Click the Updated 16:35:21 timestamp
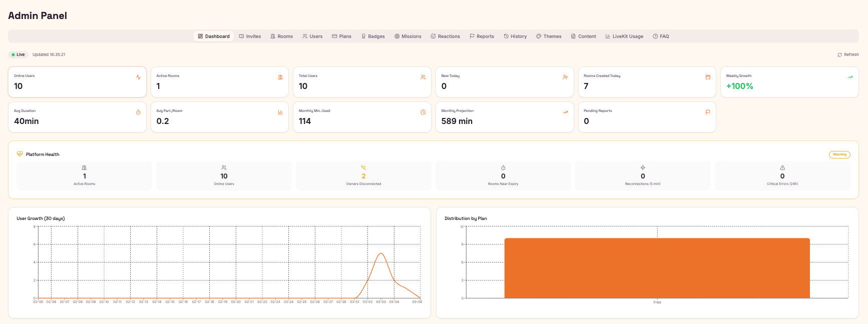868x324 pixels. tap(49, 54)
